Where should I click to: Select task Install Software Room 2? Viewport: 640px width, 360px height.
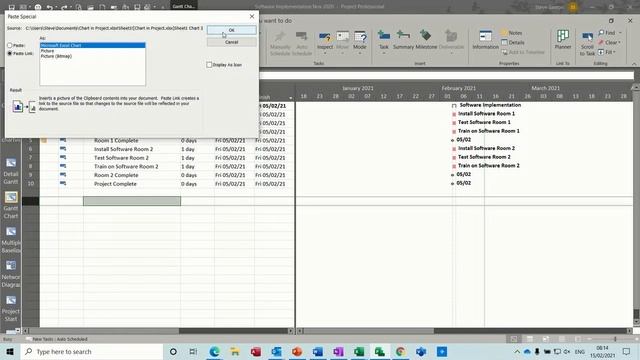[x=123, y=149]
